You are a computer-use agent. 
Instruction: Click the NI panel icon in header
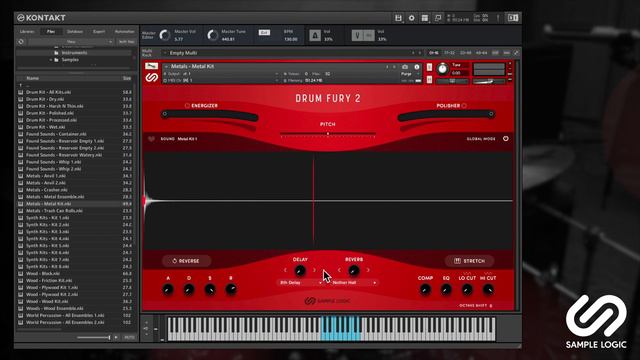click(x=513, y=18)
